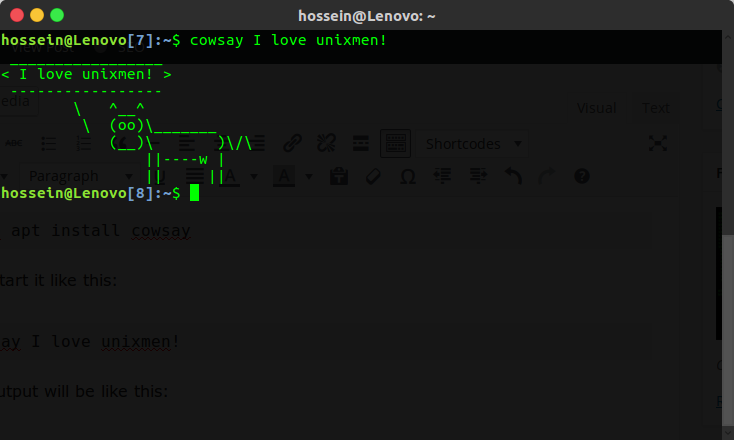Screen dimensions: 734x440
Task: Switch to the Text editor tab
Action: click(655, 108)
